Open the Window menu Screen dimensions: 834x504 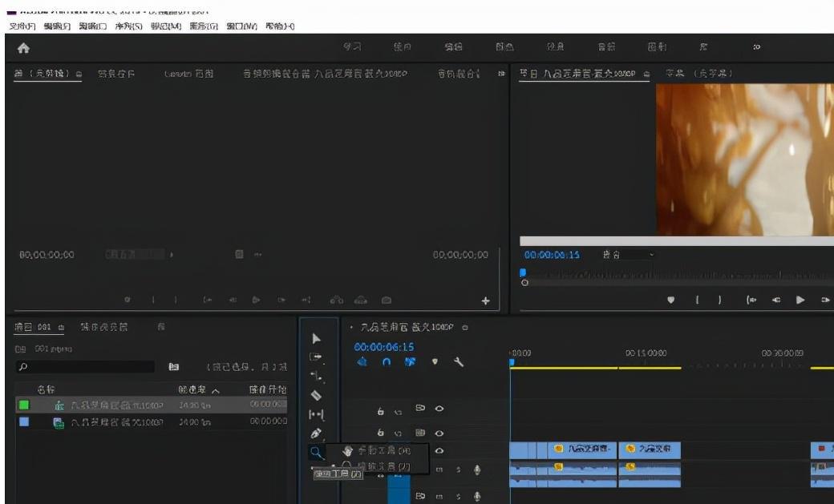click(x=242, y=26)
